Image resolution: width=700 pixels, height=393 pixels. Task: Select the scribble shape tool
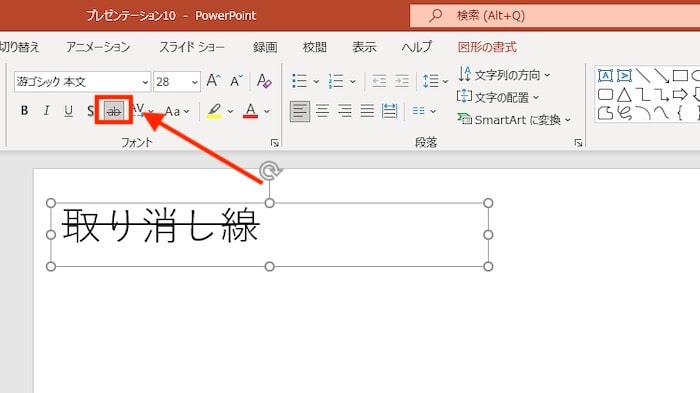pyautogui.click(x=624, y=113)
